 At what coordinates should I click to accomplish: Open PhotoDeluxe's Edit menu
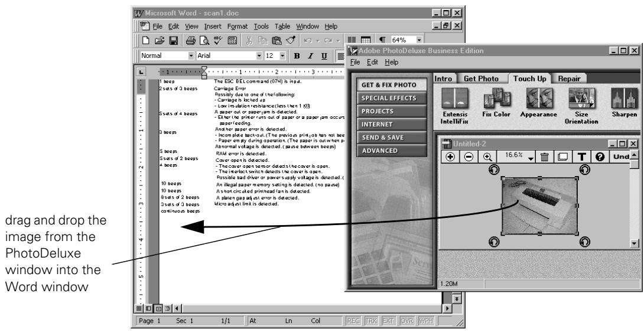click(x=373, y=62)
